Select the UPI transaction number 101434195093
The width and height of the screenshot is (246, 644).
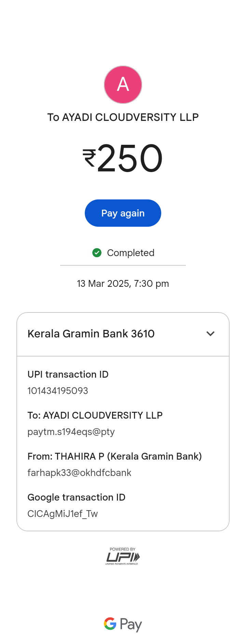tap(58, 391)
